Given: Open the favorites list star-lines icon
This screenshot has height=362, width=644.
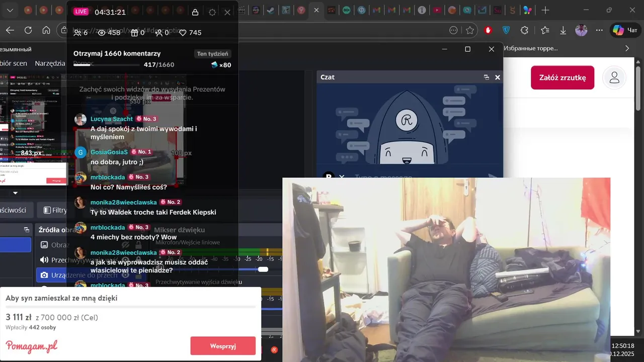Looking at the screenshot, I should click(x=545, y=30).
